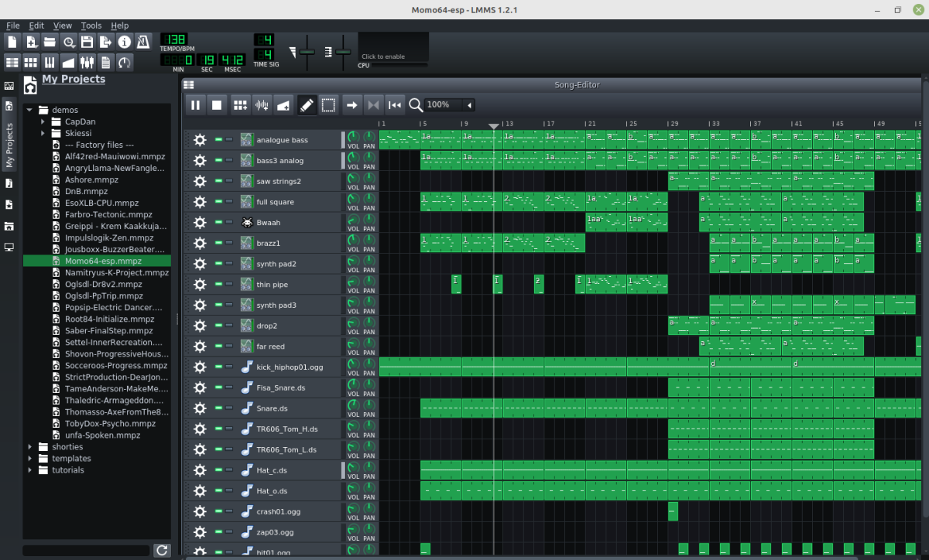This screenshot has height=560, width=929.
Task: Click the return-to-start behavior button
Action: pyautogui.click(x=395, y=104)
